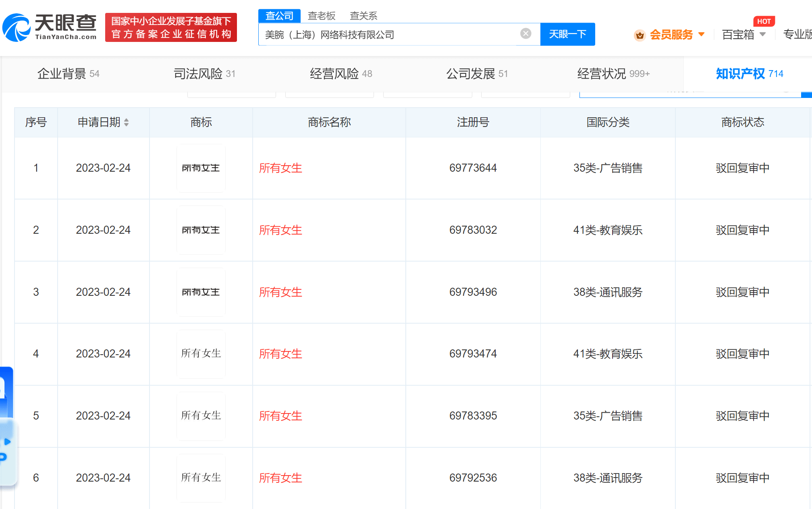Open trademark image in row 1
Screen dimensions: 812x509
[201, 168]
